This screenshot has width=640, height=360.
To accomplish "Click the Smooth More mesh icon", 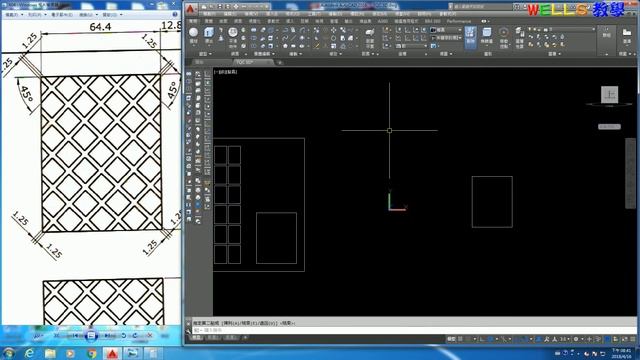I will (243, 30).
